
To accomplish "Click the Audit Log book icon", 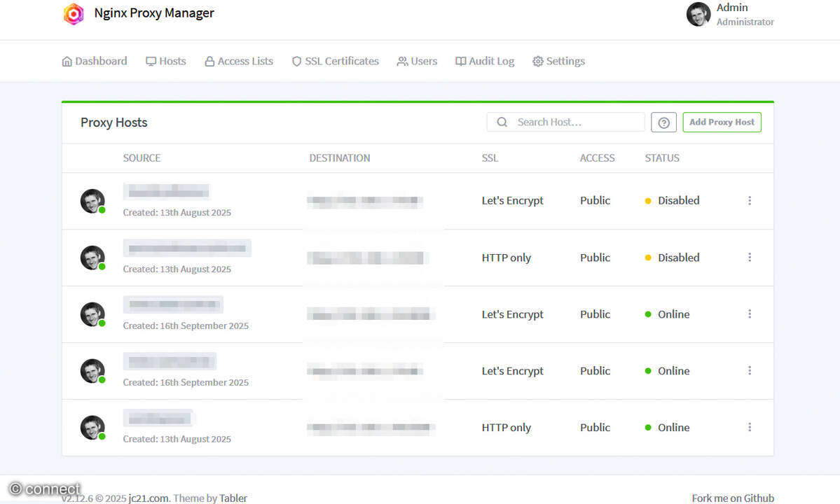I will (460, 61).
